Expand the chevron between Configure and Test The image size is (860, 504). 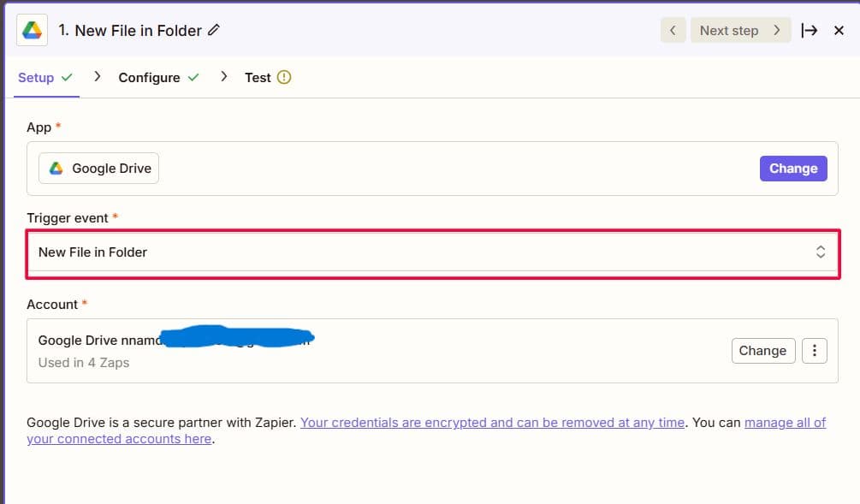coord(222,77)
